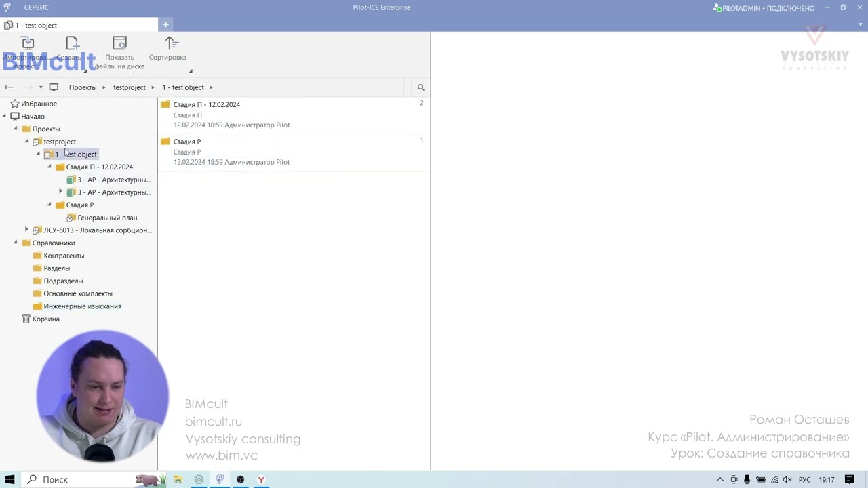Click 1 - test object breadcrumb
Viewport: 868px width, 488px height.
click(x=183, y=87)
